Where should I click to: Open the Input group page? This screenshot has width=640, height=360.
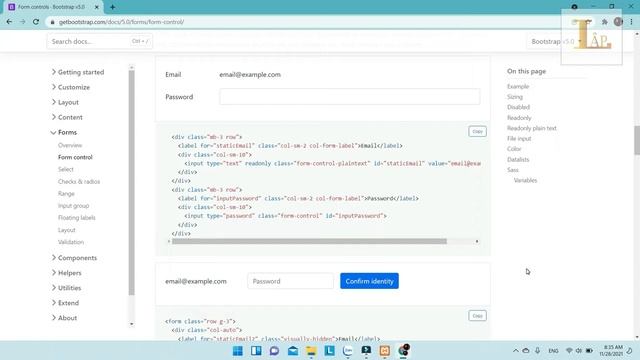73,206
